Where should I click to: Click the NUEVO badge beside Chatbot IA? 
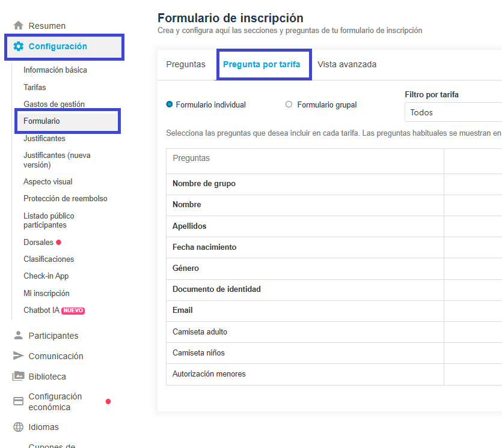pyautogui.click(x=73, y=310)
